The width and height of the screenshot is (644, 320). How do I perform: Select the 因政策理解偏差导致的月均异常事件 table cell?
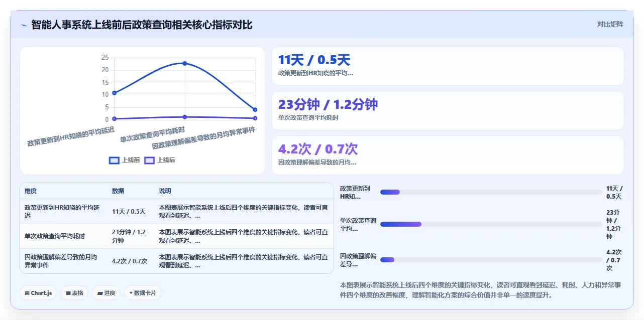click(x=64, y=261)
